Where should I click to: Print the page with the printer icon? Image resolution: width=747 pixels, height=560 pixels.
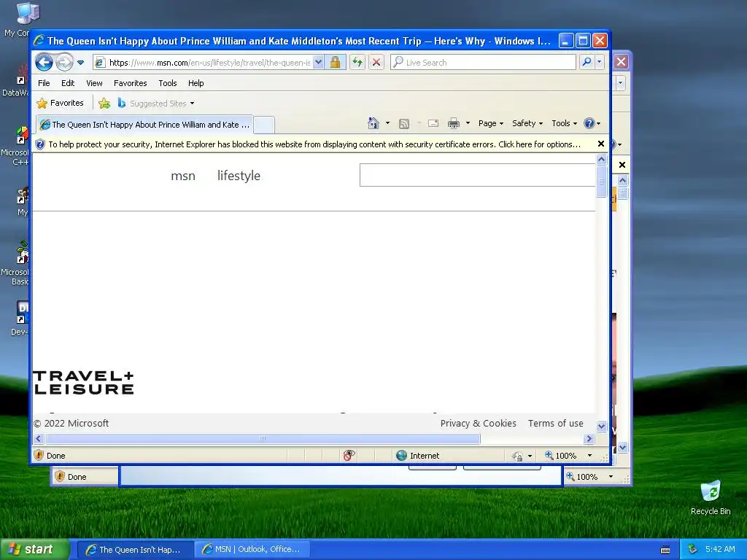coord(454,124)
